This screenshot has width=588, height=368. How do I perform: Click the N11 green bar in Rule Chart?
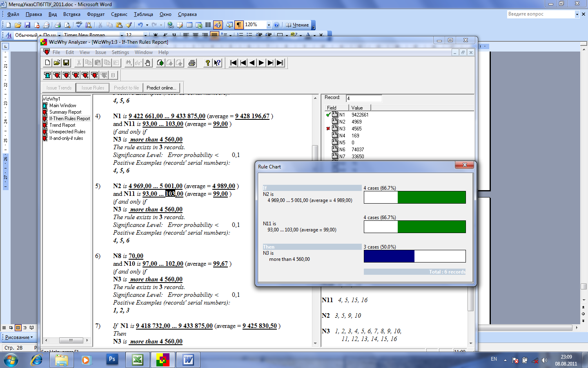point(432,227)
